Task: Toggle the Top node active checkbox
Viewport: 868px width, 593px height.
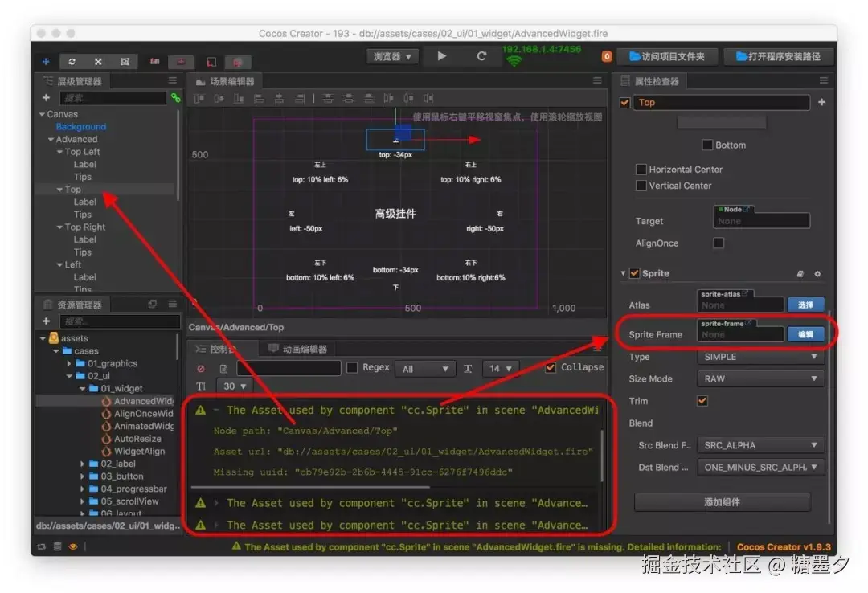Action: pos(625,103)
